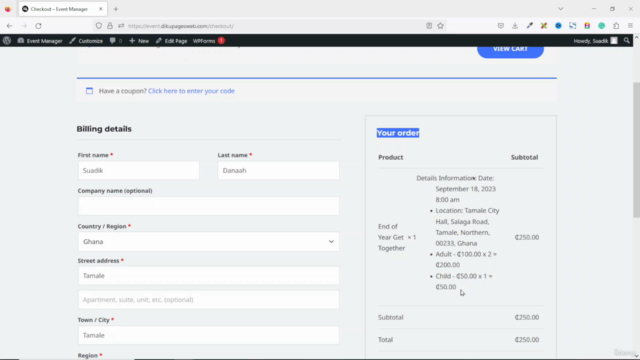
Task: Click the site padlock icon
Action: (x=110, y=26)
